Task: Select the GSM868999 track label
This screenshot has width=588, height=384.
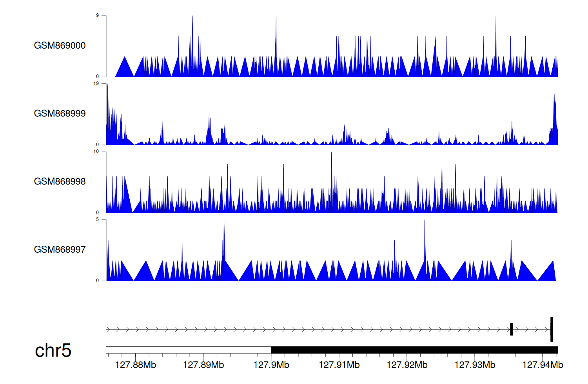Action: coord(60,114)
